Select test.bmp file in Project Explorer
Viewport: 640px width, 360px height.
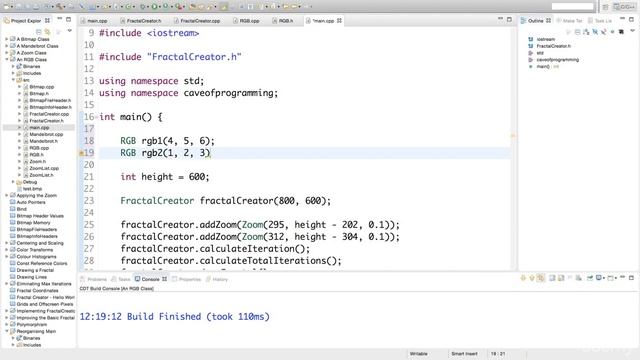click(32, 189)
